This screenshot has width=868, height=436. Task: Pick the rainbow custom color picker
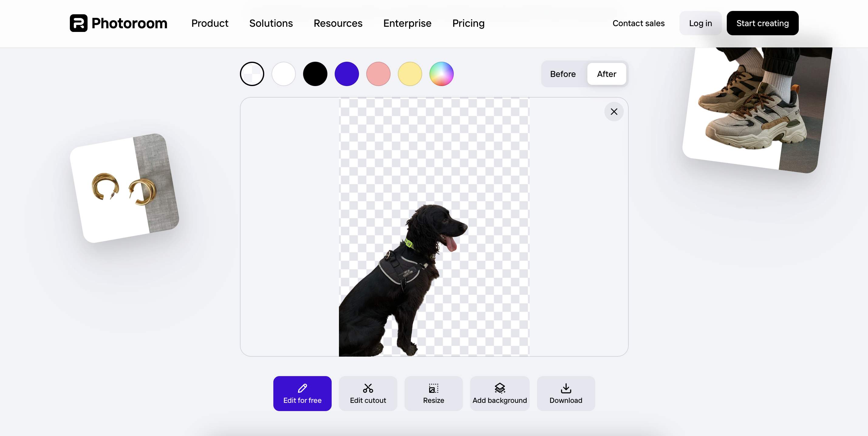[x=441, y=74]
